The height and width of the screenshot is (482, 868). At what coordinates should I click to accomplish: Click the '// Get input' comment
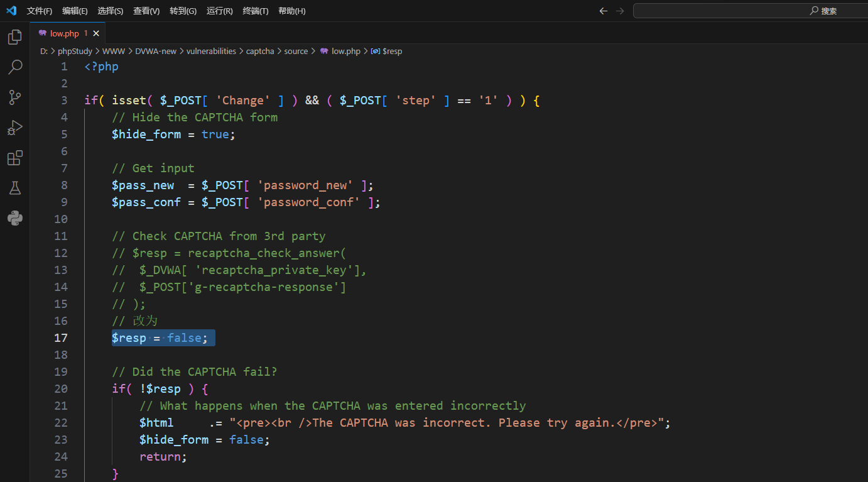point(153,168)
